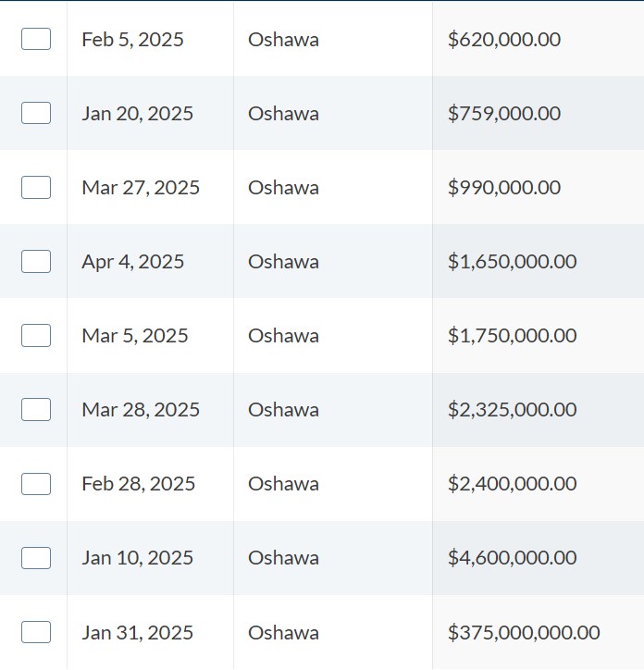Viewport: 644px width, 670px height.
Task: Click the $1,750,000.00 amount
Action: 512,336
